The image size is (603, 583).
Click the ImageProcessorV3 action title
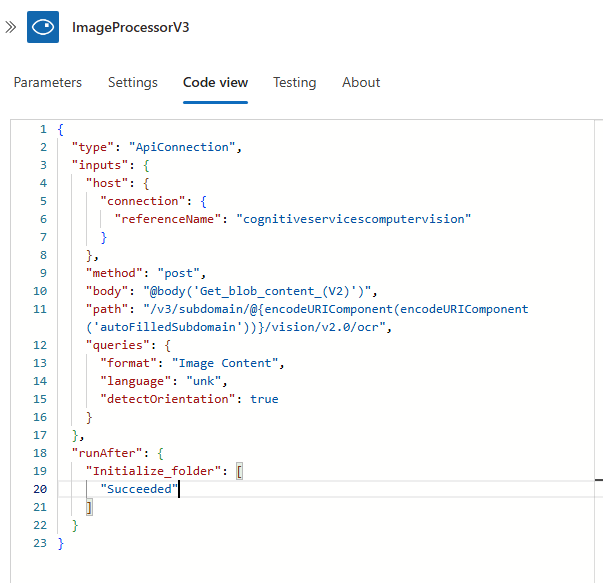[131, 27]
